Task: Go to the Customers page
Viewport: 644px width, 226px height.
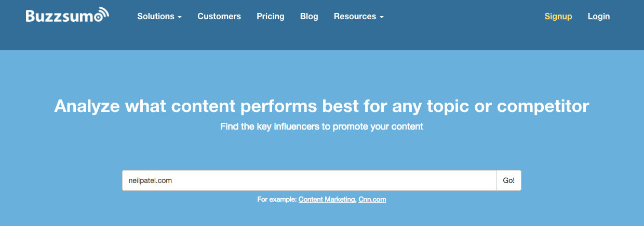Action: [x=219, y=16]
